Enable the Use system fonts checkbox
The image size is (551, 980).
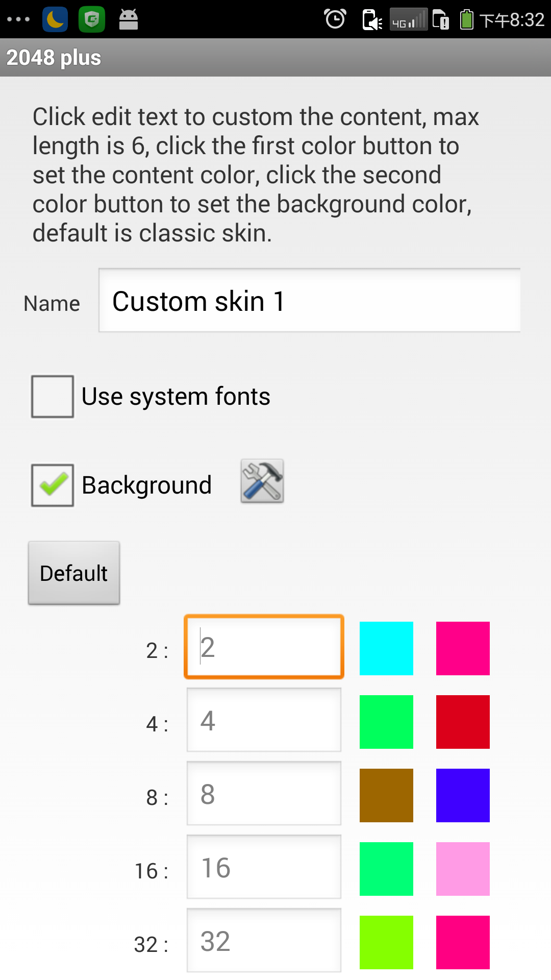click(x=53, y=397)
